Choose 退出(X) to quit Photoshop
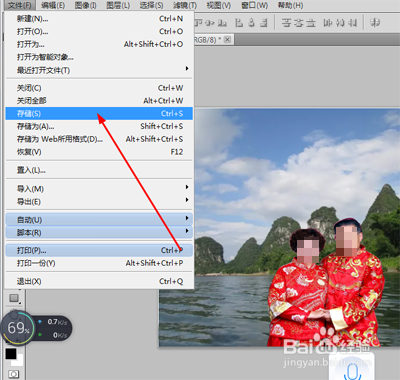Screen dimensions: 400x380 (99, 281)
